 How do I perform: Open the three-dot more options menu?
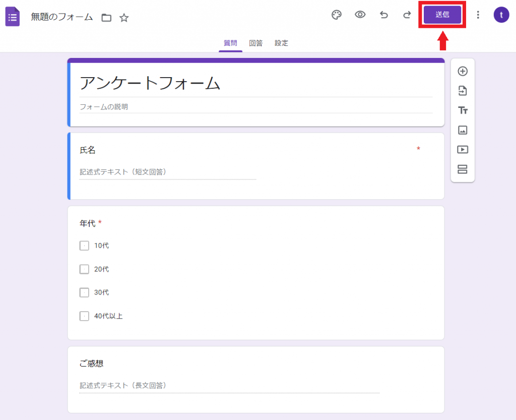point(478,15)
